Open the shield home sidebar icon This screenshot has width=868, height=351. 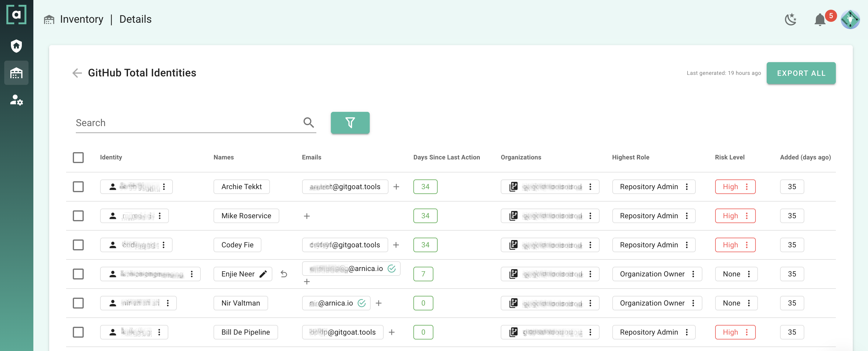16,46
